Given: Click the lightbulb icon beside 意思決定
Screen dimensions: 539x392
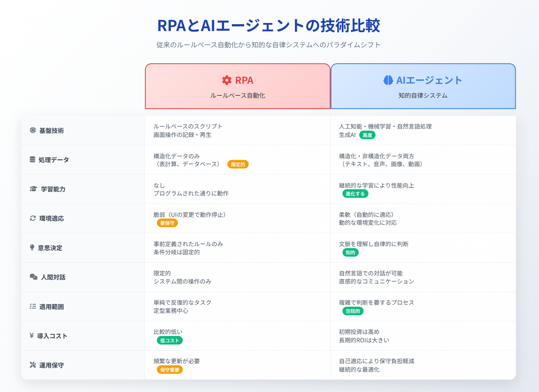Looking at the screenshot, I should [32, 247].
